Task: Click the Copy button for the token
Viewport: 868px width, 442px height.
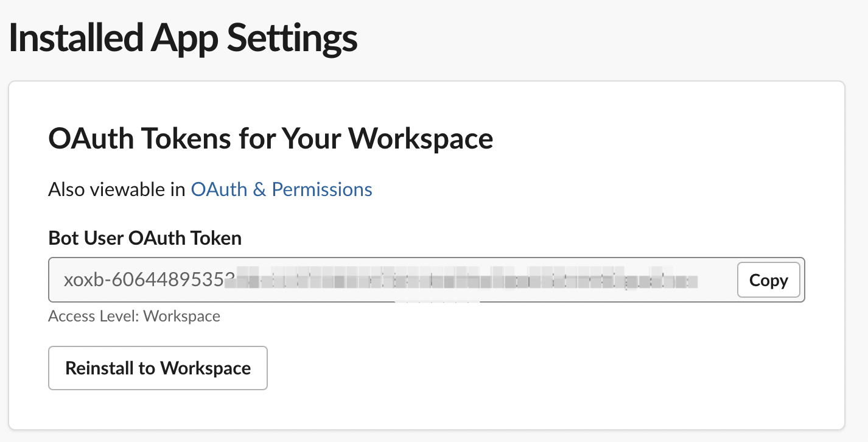Action: pos(768,280)
